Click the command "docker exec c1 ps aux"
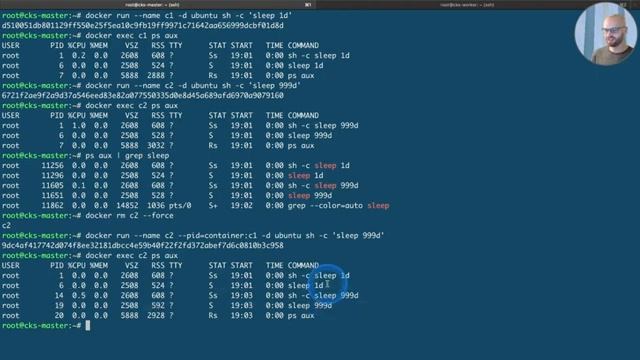The image size is (640, 360). click(x=131, y=36)
